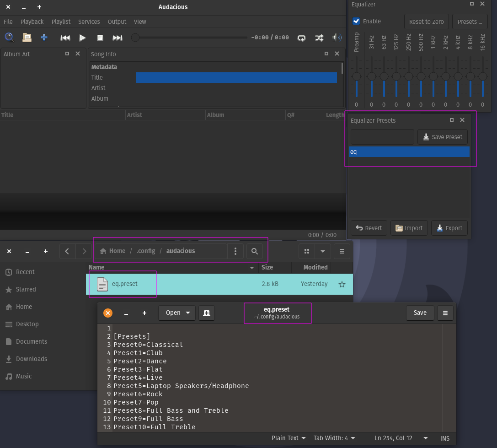The width and height of the screenshot is (497, 448).
Task: Click the volume speaker icon
Action: tap(337, 38)
